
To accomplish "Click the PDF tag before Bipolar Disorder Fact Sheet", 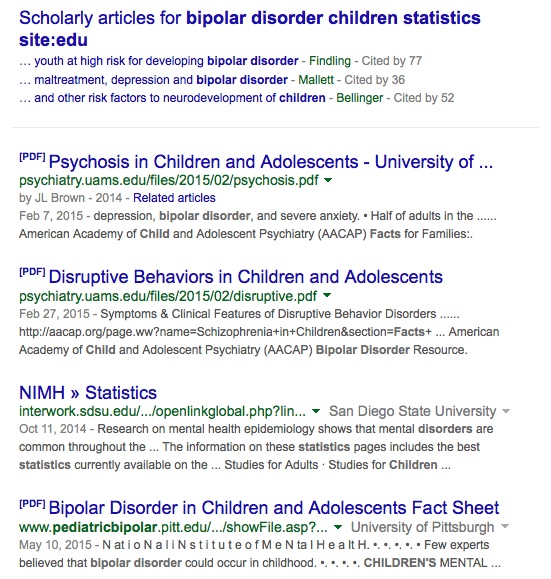I will tap(32, 503).
